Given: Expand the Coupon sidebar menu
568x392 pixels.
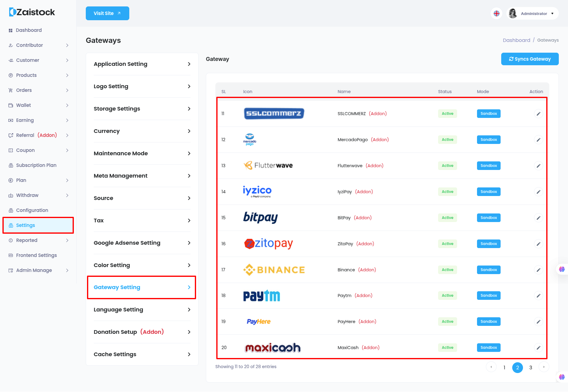Looking at the screenshot, I should (x=38, y=150).
